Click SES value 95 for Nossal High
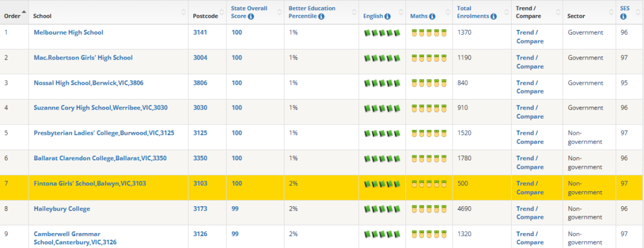Screen dimensions: 644x248 click(x=624, y=83)
